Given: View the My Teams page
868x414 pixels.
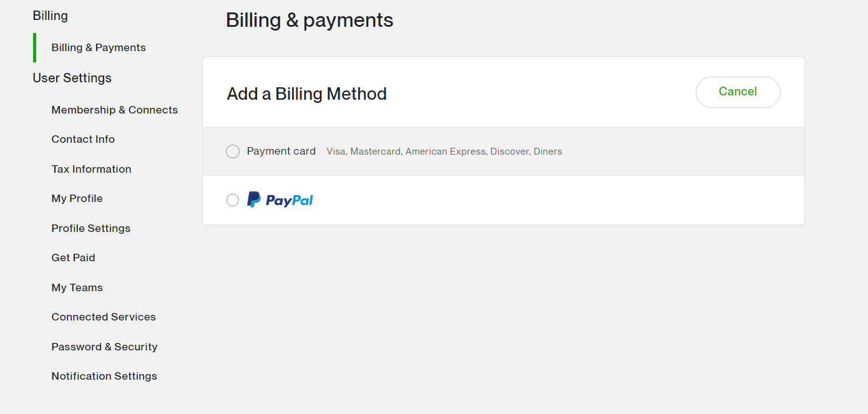Looking at the screenshot, I should [77, 287].
